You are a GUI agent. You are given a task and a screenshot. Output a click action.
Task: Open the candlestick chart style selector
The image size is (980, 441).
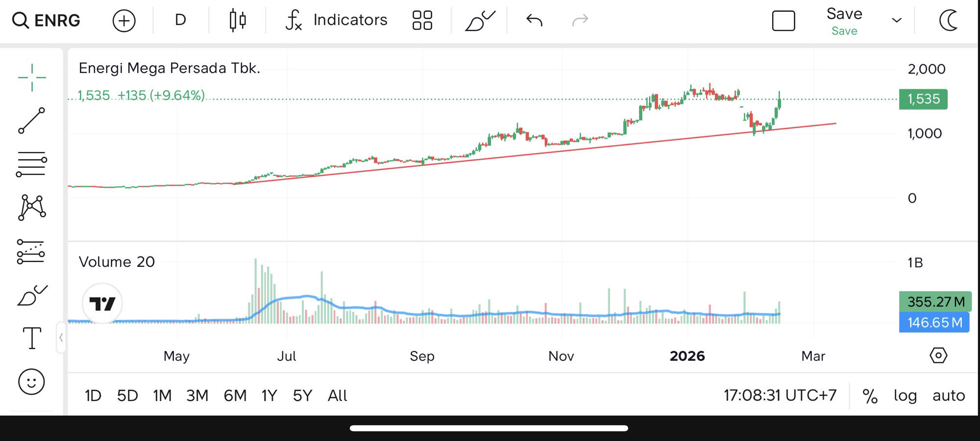[x=238, y=21]
